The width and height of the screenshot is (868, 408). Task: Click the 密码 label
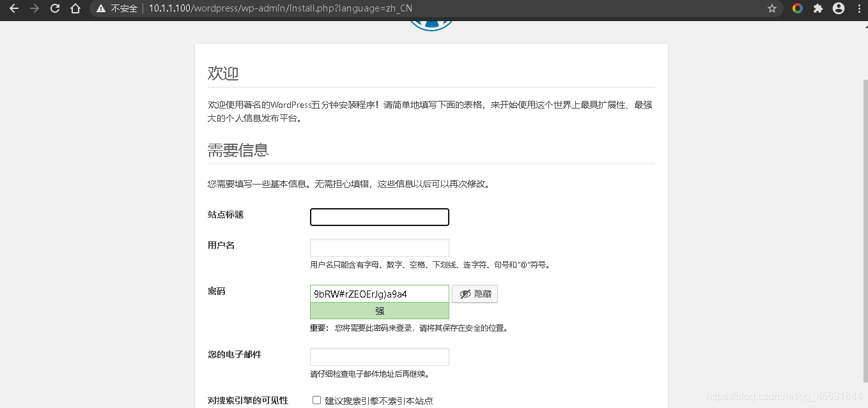click(x=217, y=291)
